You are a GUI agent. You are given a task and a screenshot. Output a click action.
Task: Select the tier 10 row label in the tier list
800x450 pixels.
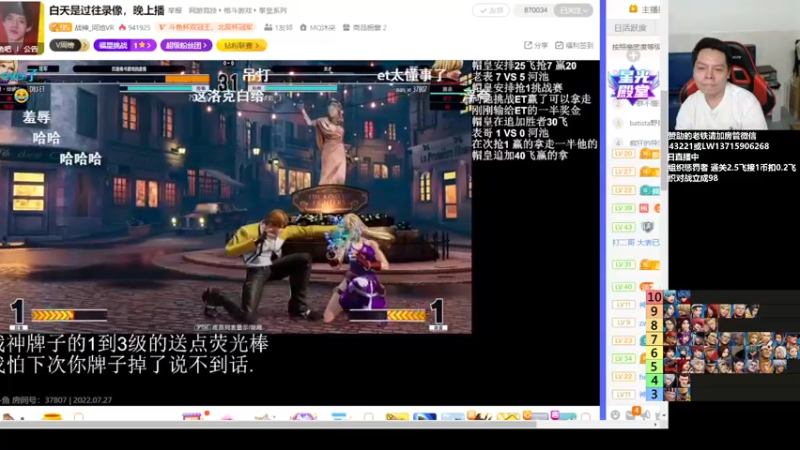[x=654, y=297]
